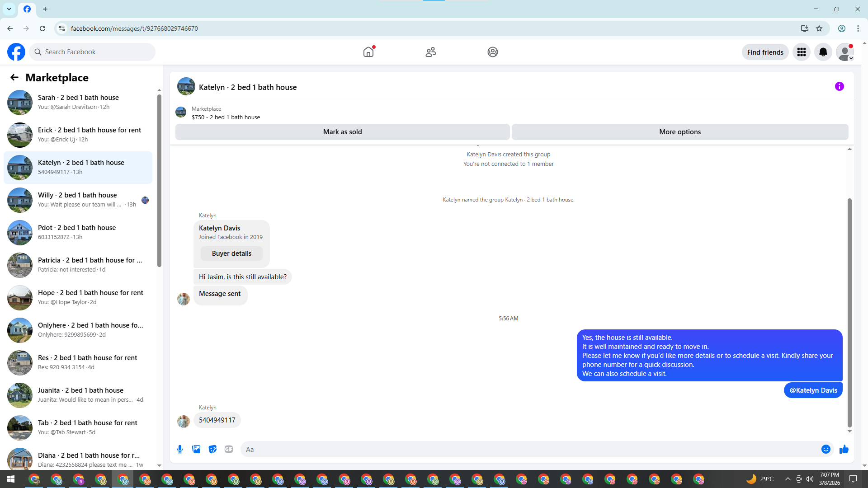Open the GIF picker
This screenshot has width=868, height=488.
[229, 449]
